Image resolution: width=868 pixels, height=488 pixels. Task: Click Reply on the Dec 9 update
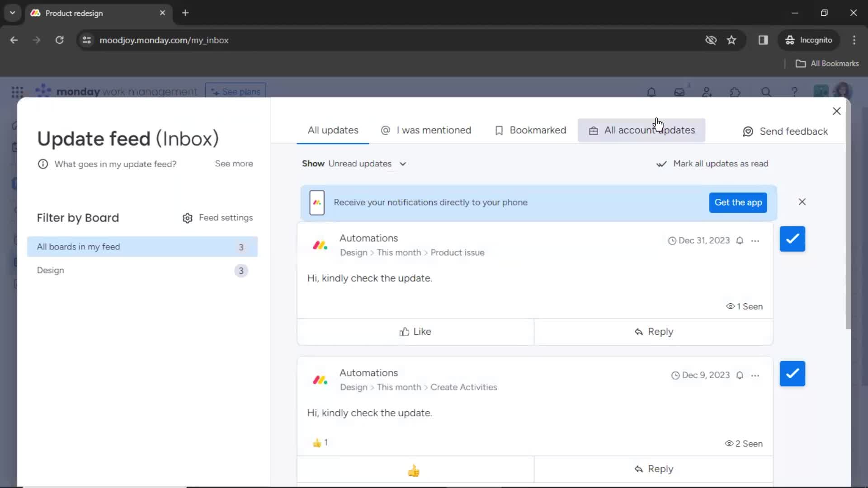click(653, 469)
